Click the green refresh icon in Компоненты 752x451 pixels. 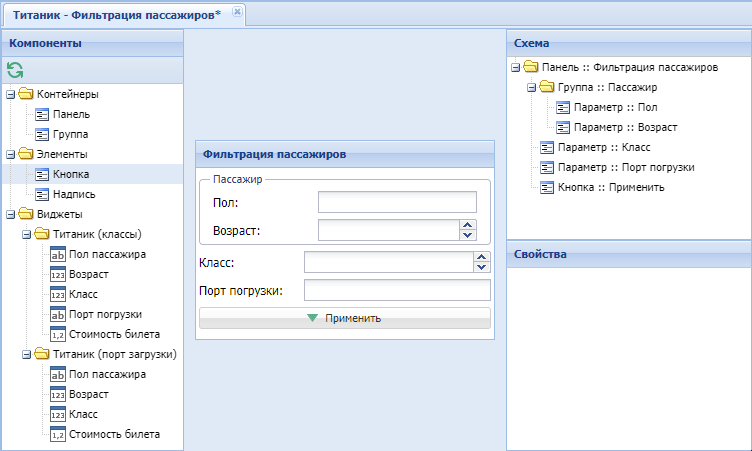pos(14,70)
